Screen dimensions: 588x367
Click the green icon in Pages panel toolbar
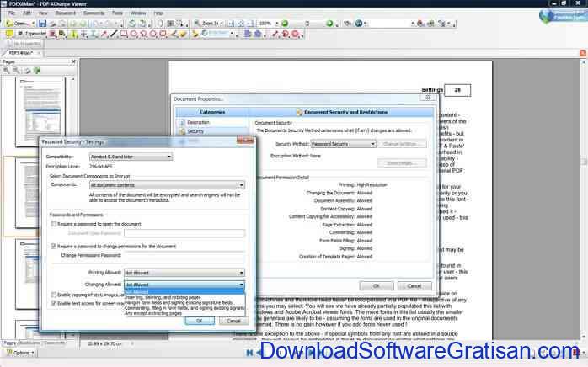coord(37,71)
